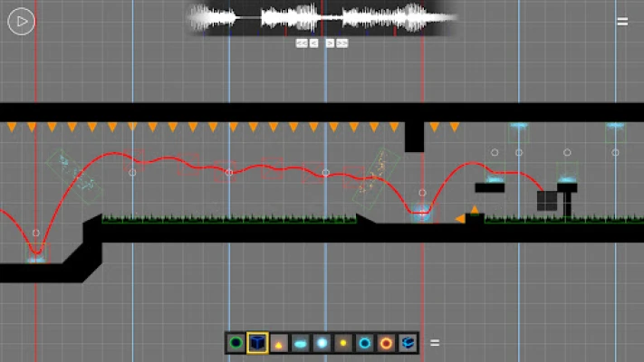Select the dark gray square block
Image resolution: width=644 pixels, height=362 pixels.
click(547, 201)
